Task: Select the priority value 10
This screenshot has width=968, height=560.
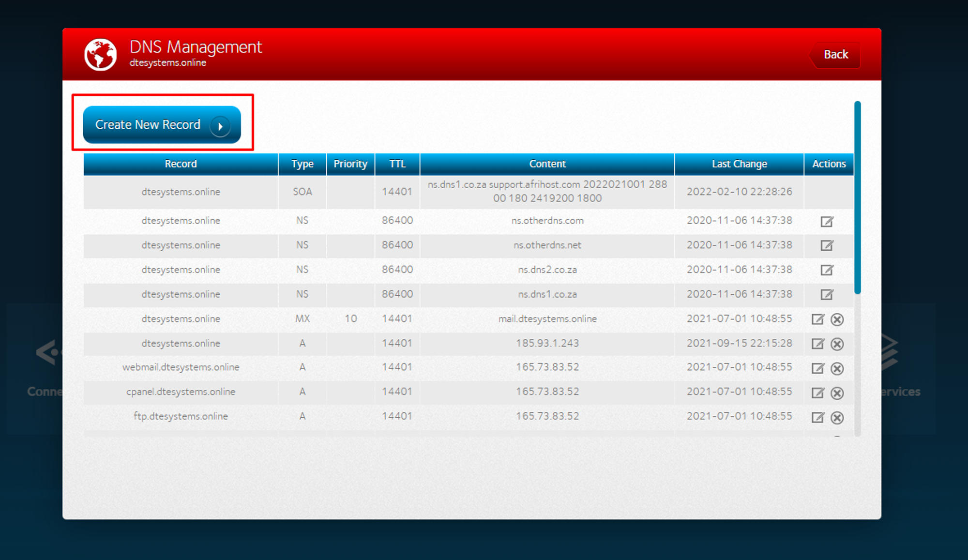Action: (x=350, y=319)
